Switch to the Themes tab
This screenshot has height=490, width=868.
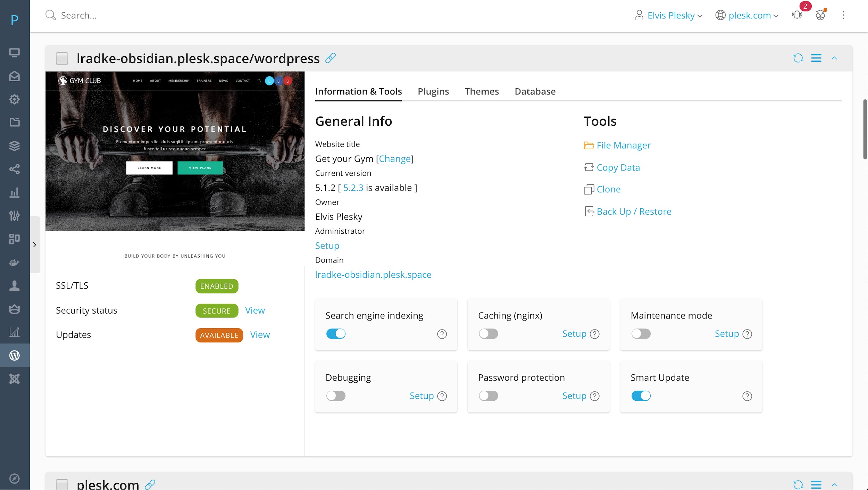click(482, 91)
